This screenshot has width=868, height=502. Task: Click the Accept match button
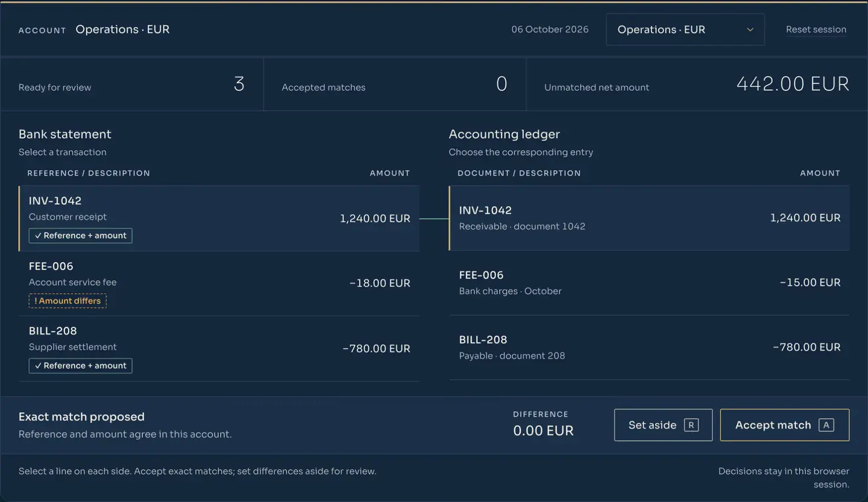[784, 425]
